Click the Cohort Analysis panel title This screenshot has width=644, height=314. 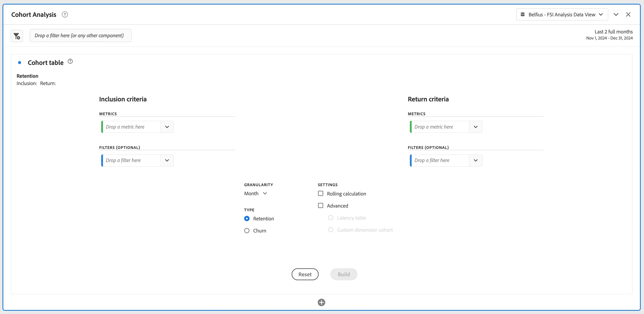coord(34,15)
